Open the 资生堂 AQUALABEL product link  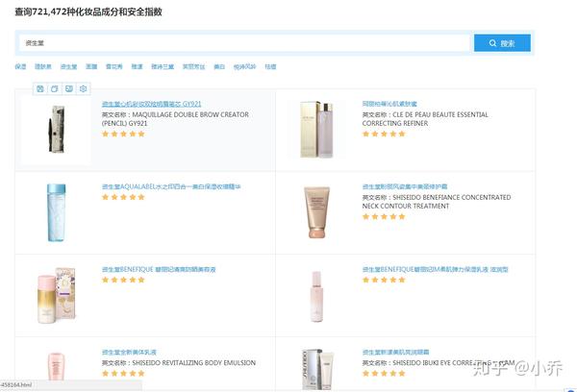[171, 186]
